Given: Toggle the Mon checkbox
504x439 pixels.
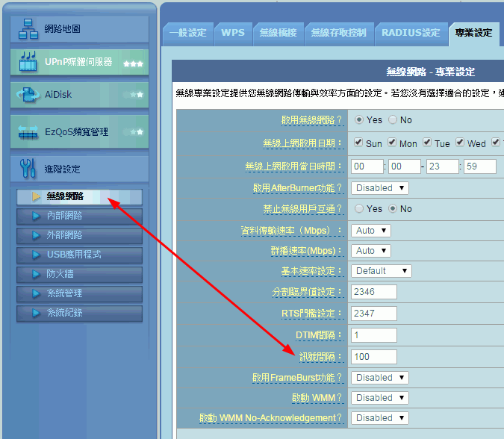Looking at the screenshot, I should pos(391,142).
